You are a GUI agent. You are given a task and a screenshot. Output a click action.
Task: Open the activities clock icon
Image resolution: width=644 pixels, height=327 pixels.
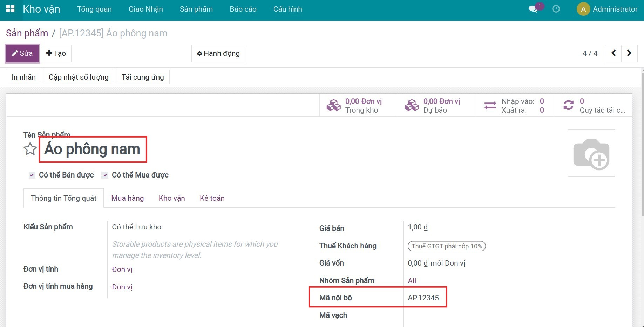coord(556,9)
